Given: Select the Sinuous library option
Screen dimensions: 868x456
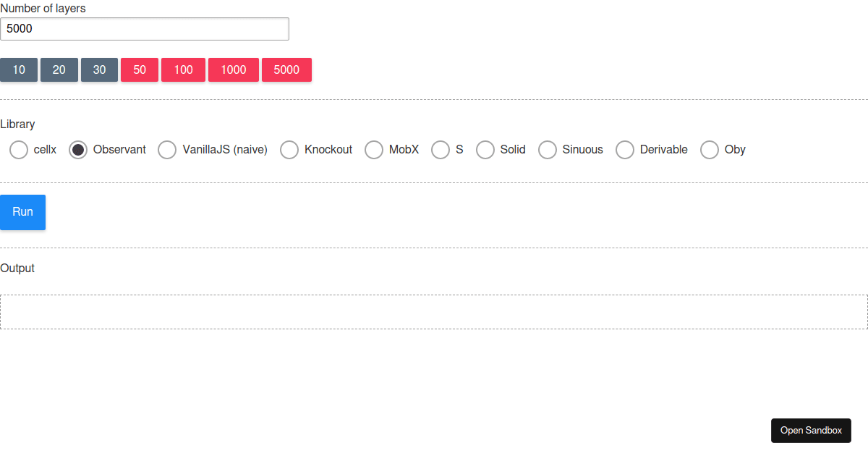Looking at the screenshot, I should click(547, 150).
